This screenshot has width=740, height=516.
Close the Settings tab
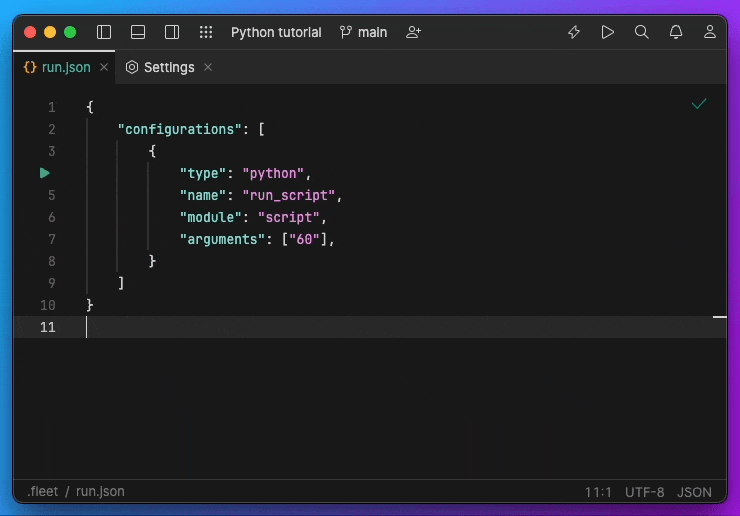point(208,68)
